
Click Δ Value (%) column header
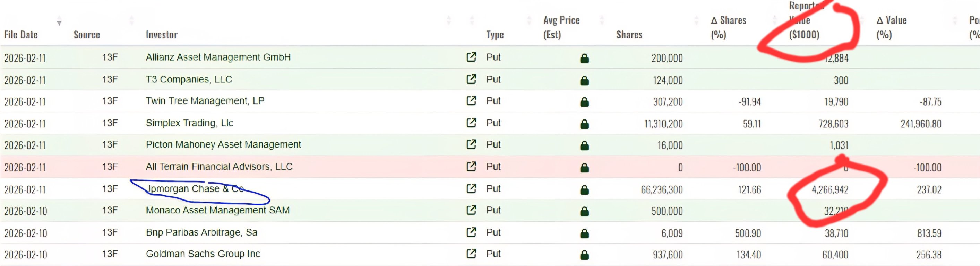tap(891, 27)
